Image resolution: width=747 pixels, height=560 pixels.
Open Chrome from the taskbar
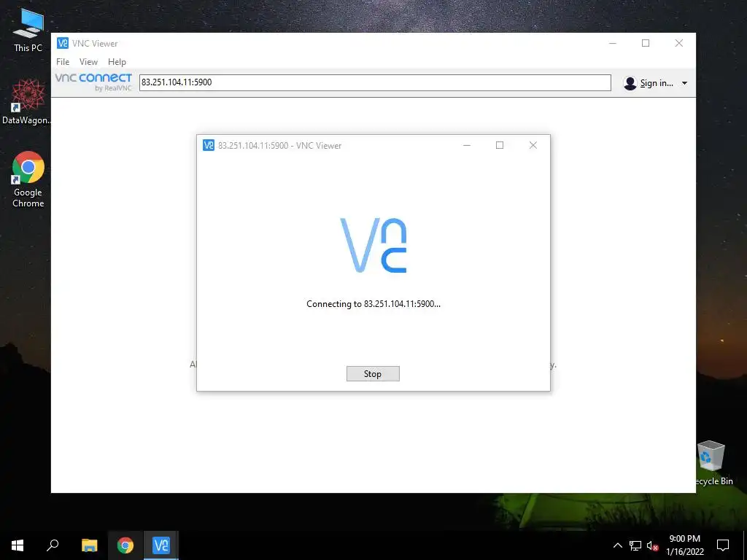click(125, 545)
